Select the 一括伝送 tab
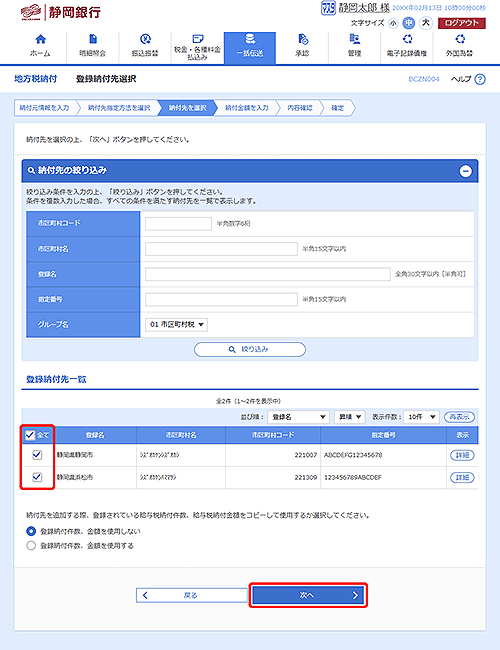 click(250, 48)
